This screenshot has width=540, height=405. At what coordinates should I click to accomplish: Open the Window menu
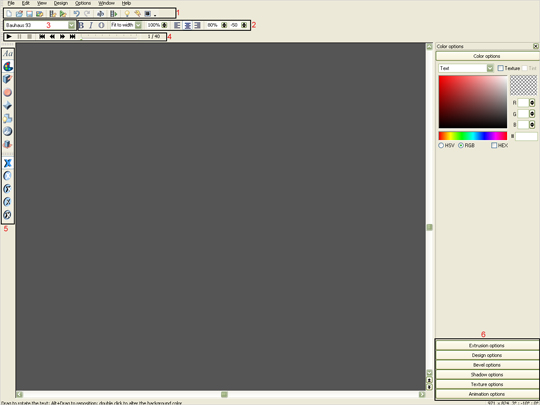(106, 3)
